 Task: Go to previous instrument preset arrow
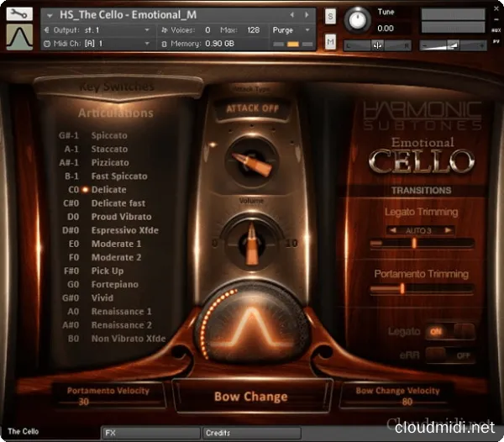[291, 15]
